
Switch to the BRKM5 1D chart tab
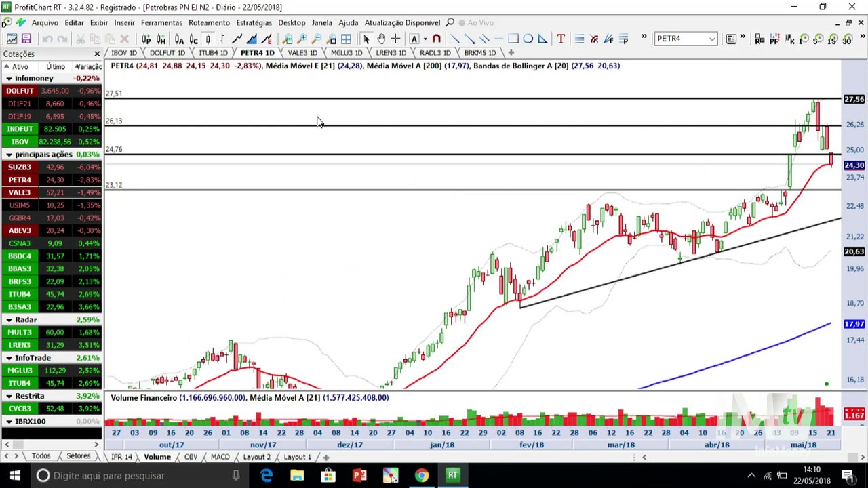[479, 52]
